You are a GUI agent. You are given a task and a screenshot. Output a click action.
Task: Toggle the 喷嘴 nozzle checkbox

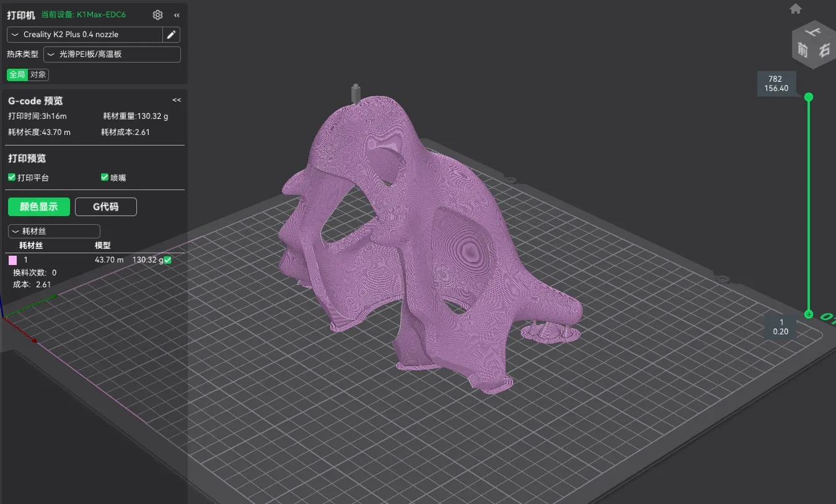(x=105, y=178)
